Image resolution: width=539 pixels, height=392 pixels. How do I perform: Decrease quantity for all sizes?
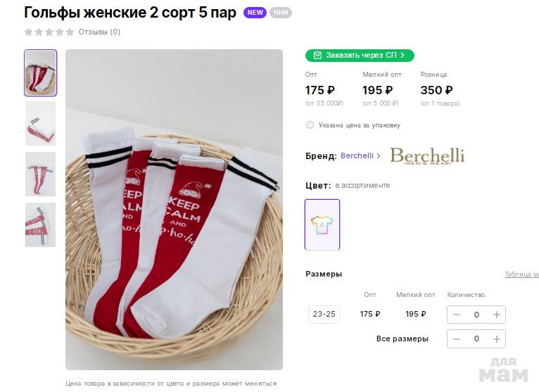click(x=457, y=339)
